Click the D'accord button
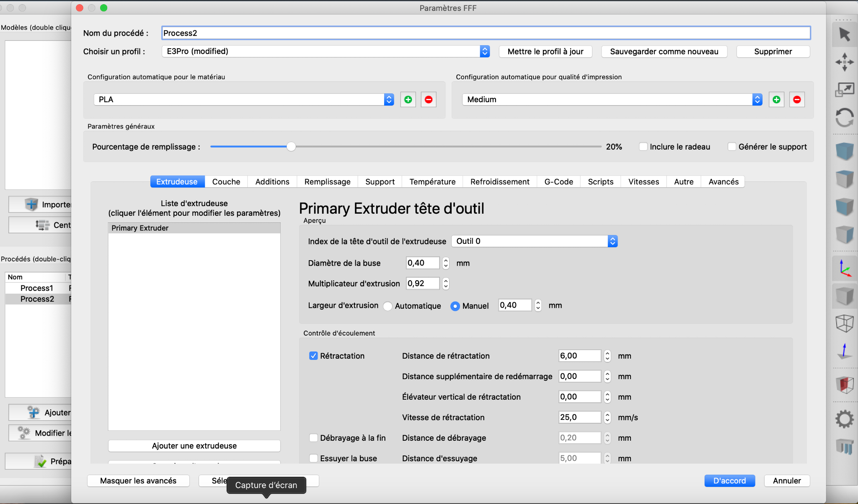858x504 pixels. pyautogui.click(x=729, y=481)
